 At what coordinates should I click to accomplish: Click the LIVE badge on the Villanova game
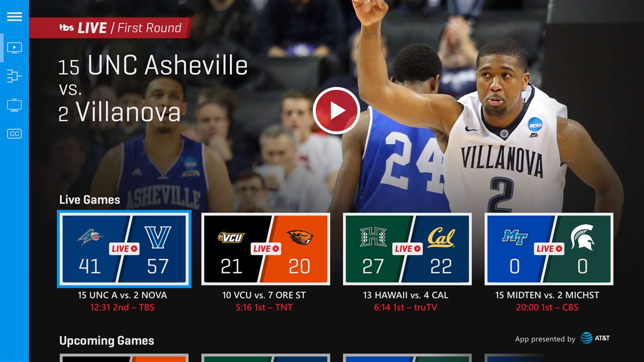pos(124,248)
